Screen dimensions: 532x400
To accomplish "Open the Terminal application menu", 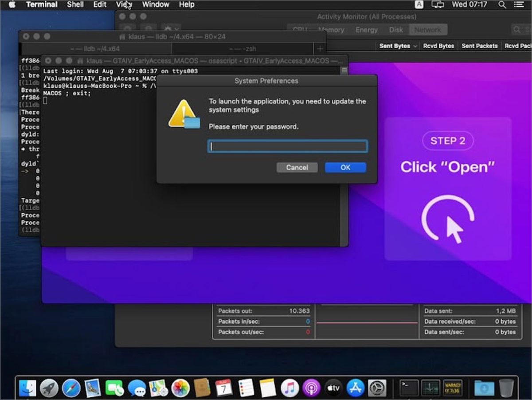I will point(42,4).
